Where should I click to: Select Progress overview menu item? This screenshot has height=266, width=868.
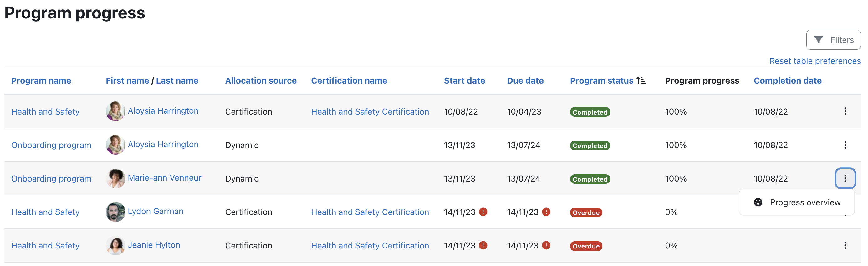point(805,202)
